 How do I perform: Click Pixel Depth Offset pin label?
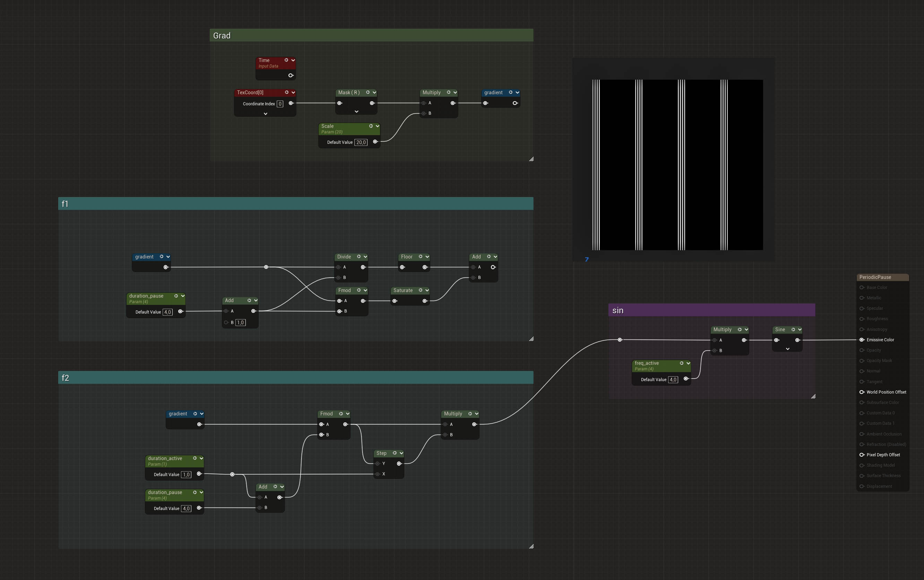point(883,455)
